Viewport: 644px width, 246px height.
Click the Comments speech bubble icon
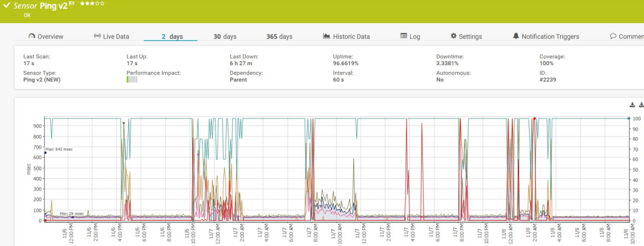(x=613, y=36)
